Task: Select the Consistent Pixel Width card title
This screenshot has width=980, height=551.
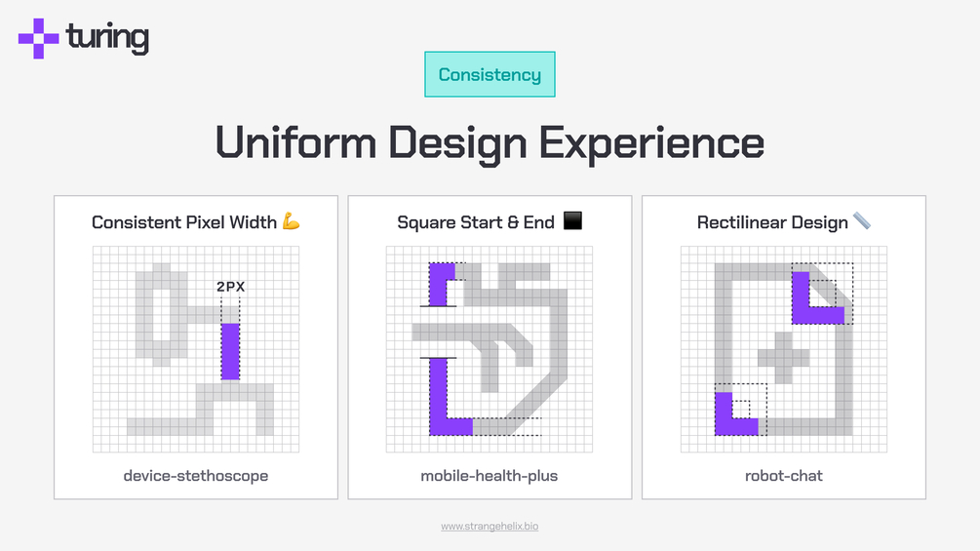Action: [184, 222]
